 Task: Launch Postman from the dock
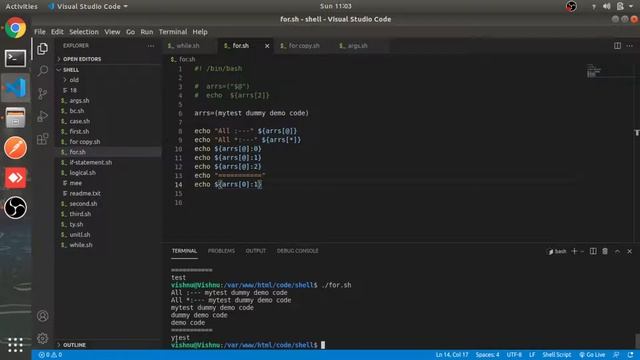(x=16, y=147)
